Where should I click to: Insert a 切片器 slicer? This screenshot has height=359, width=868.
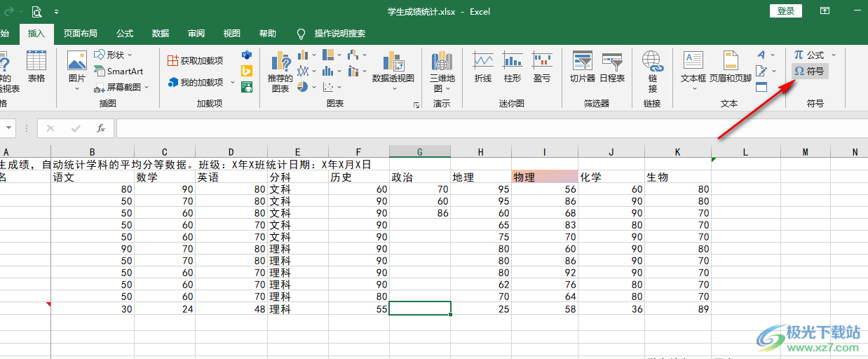click(582, 67)
